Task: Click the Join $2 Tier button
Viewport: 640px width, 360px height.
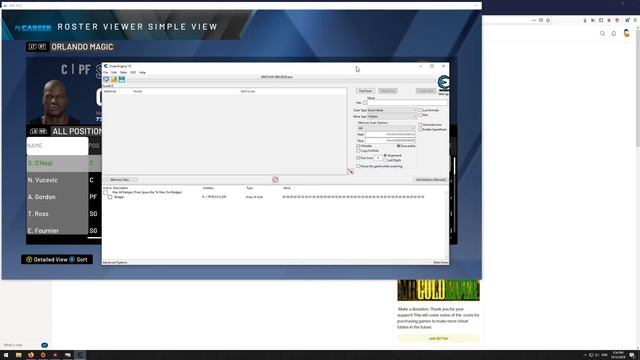Action: point(438,338)
